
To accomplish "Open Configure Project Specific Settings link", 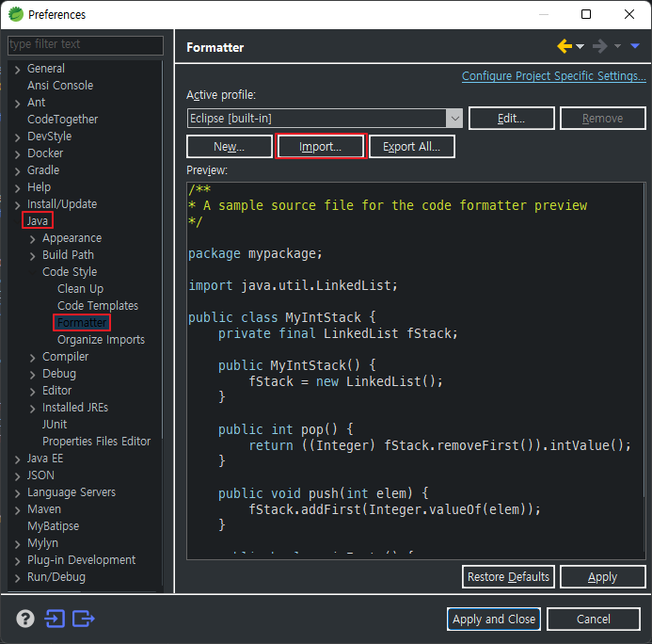I will tap(554, 76).
